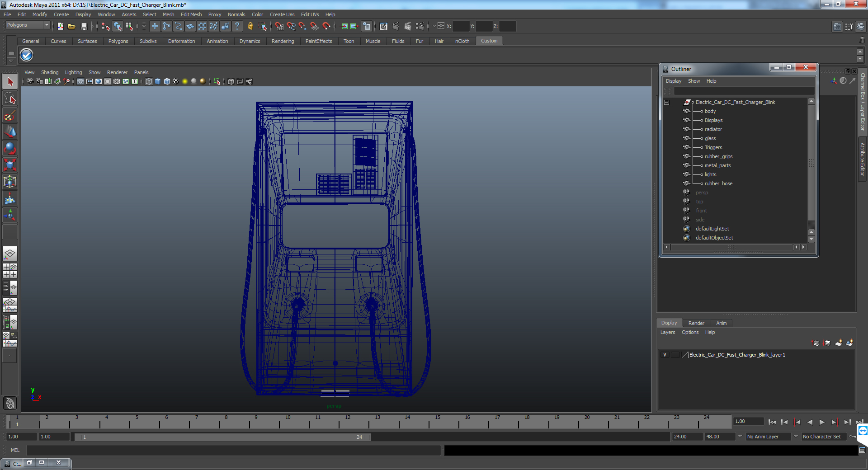The height and width of the screenshot is (470, 868).
Task: Switch to four view layout
Action: coord(10,270)
